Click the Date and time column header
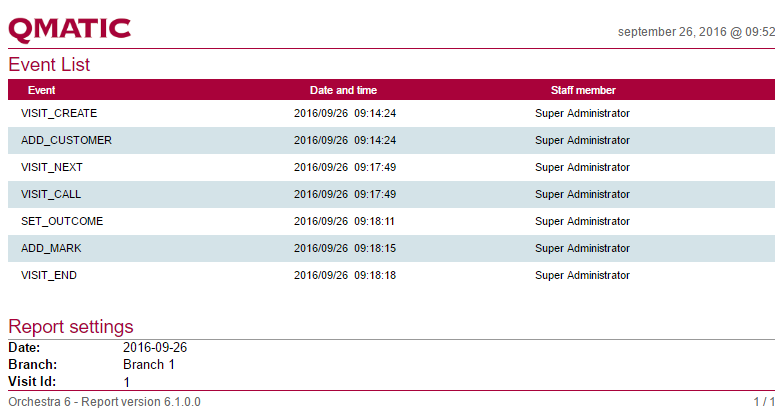The image size is (784, 419). (x=343, y=90)
